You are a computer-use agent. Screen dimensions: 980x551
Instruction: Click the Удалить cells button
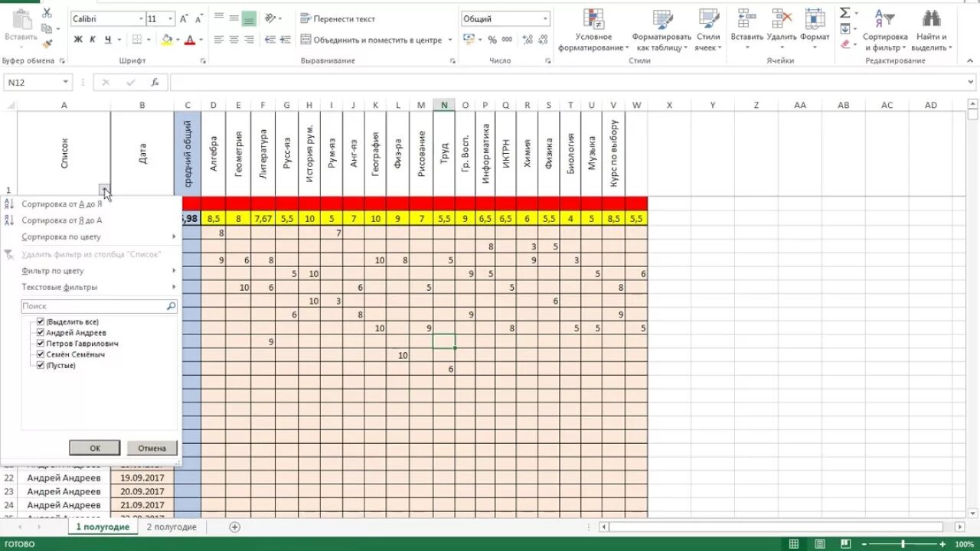click(x=782, y=31)
